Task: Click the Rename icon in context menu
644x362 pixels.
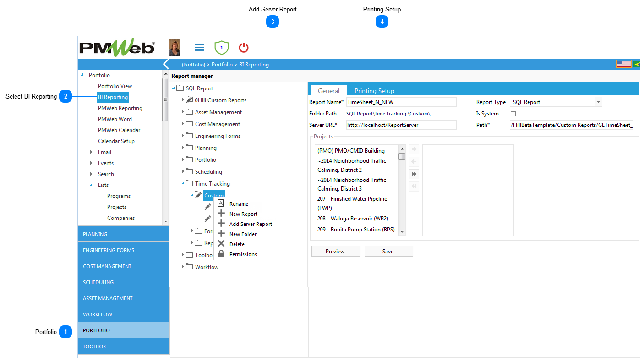Action: (x=221, y=203)
